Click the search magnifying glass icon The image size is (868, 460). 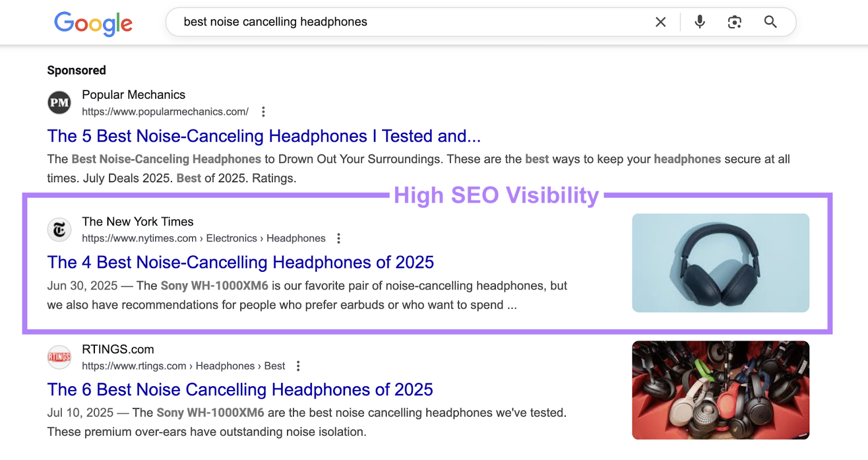[771, 22]
